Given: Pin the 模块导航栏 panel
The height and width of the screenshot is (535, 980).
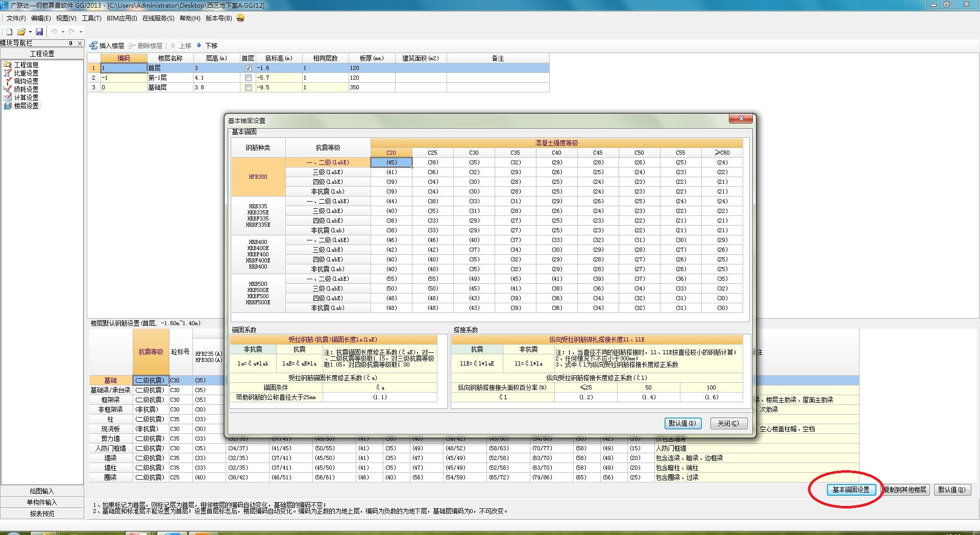Looking at the screenshot, I should [71, 43].
